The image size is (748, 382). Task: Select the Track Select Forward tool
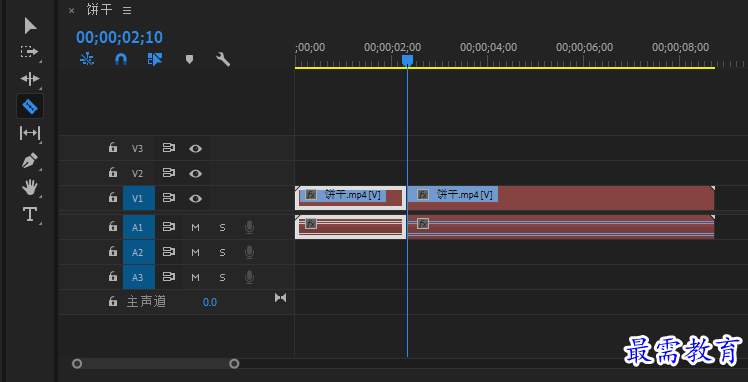pos(30,52)
